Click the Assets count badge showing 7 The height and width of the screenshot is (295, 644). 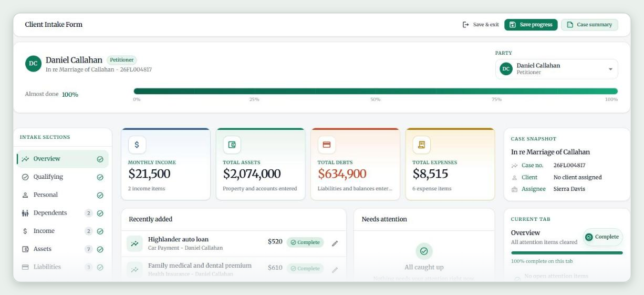coord(89,249)
